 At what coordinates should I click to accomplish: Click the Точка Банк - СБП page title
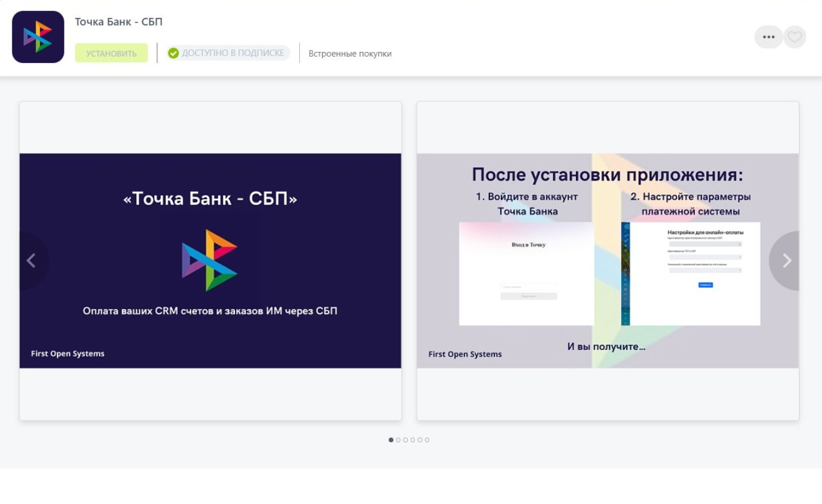point(119,22)
